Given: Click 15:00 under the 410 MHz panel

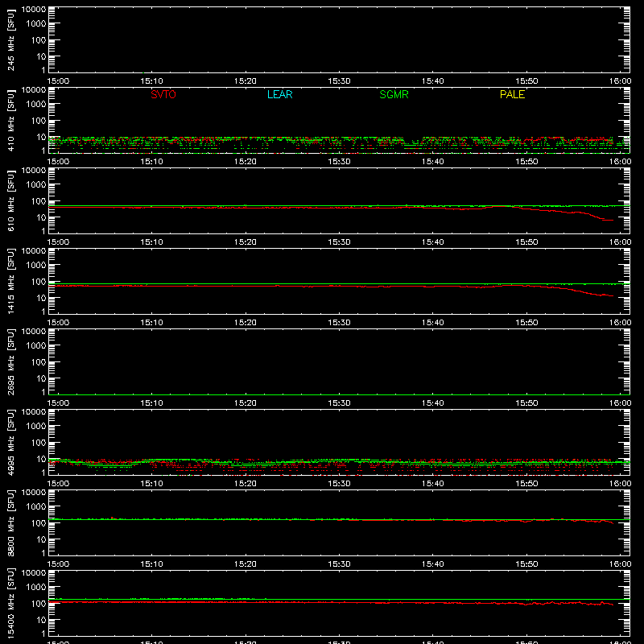Looking at the screenshot, I should coord(58,162).
